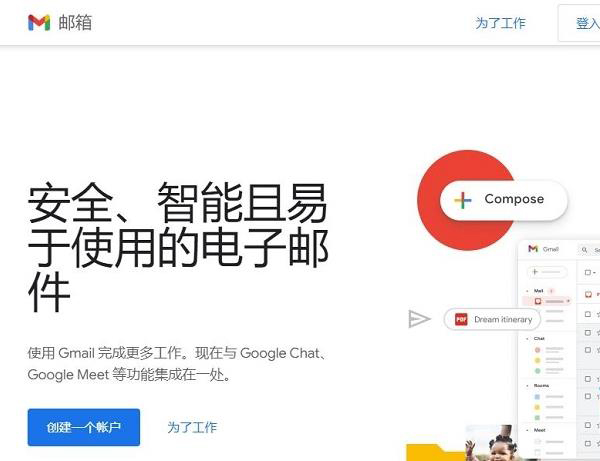Click the magnifier search icon in mockup

pyautogui.click(x=584, y=250)
